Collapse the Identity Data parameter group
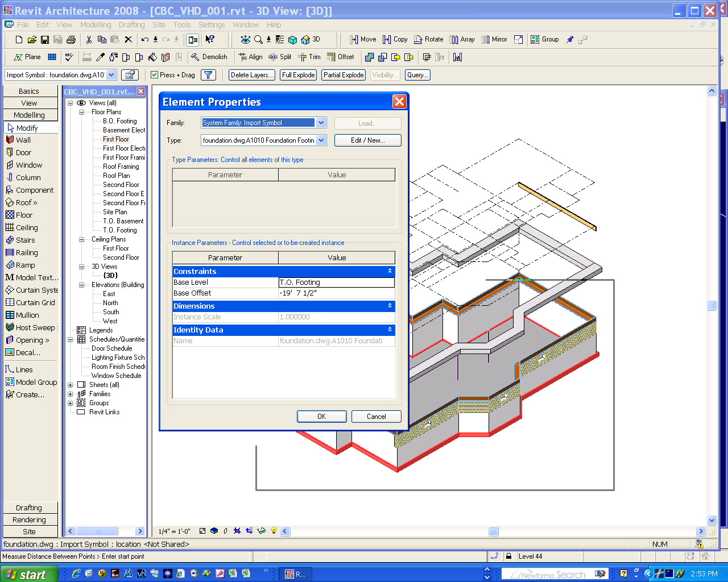Image resolution: width=728 pixels, height=582 pixels. [390, 330]
